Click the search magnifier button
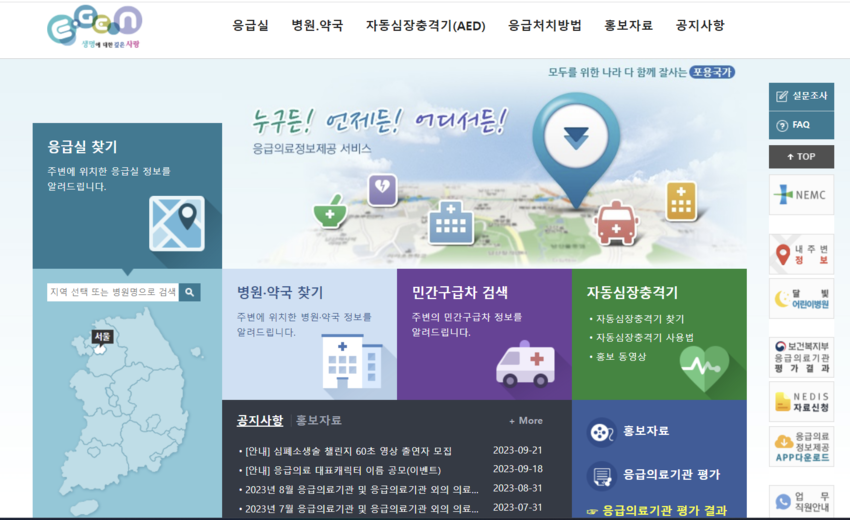This screenshot has height=520, width=850. [190, 292]
